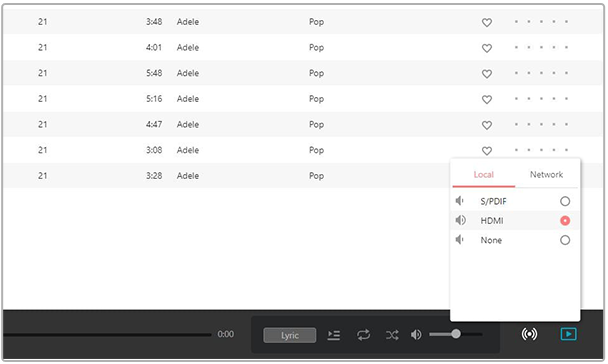Screen dimensions: 608x364
Task: Select the 3:28 track duration cell
Action: [154, 176]
